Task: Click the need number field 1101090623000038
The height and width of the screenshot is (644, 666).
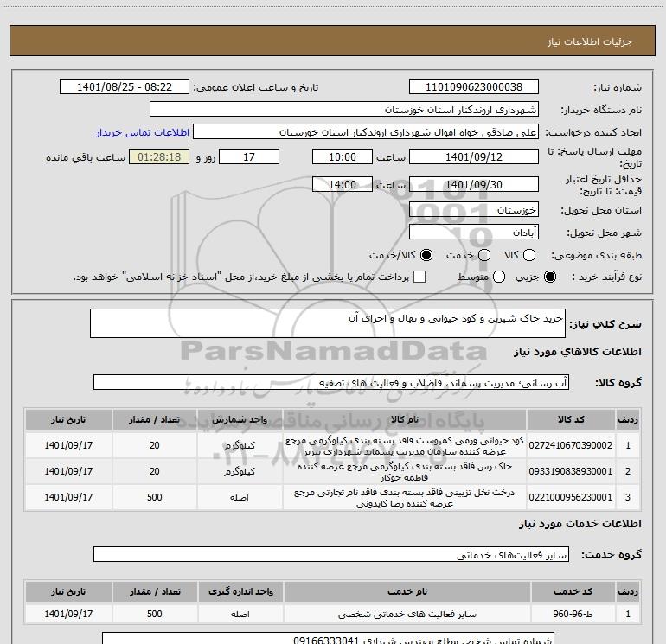Action: [474, 87]
